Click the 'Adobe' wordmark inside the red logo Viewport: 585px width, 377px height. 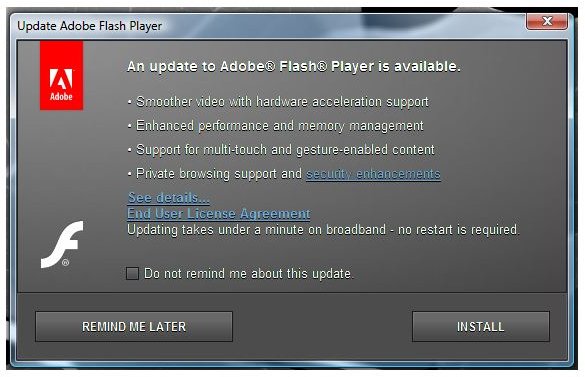click(61, 97)
